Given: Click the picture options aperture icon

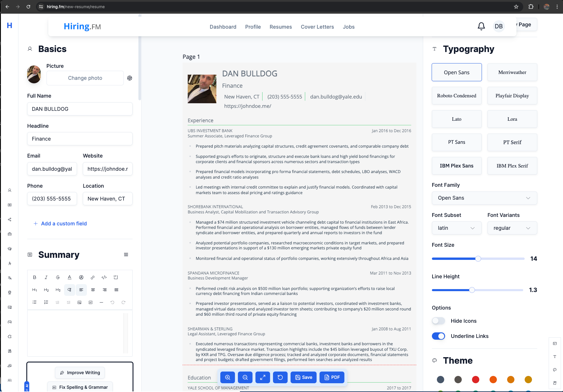Looking at the screenshot, I should pyautogui.click(x=130, y=78).
